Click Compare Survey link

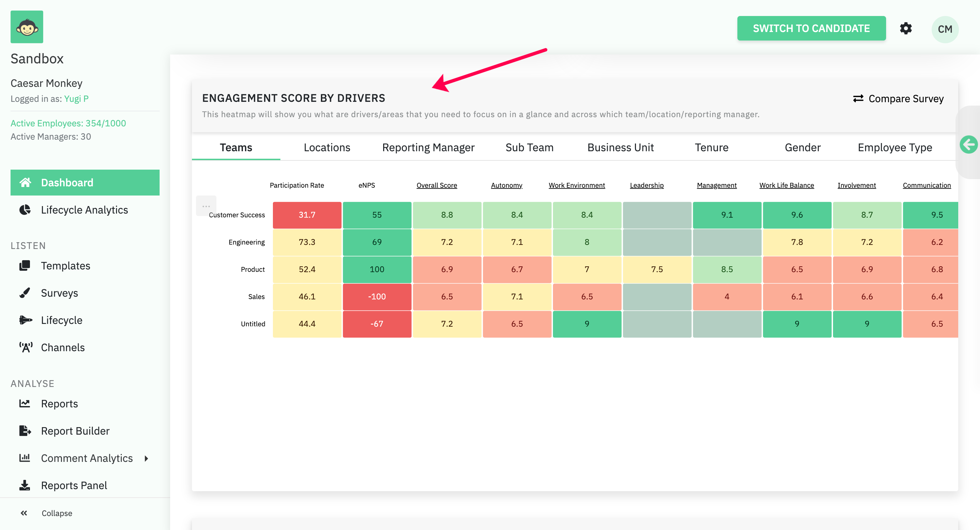tap(898, 99)
